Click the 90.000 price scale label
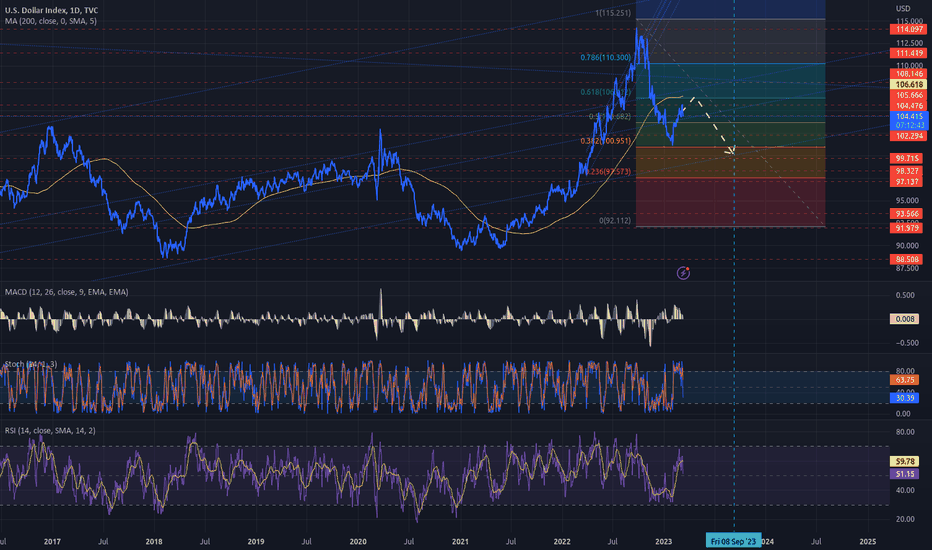 pos(909,246)
